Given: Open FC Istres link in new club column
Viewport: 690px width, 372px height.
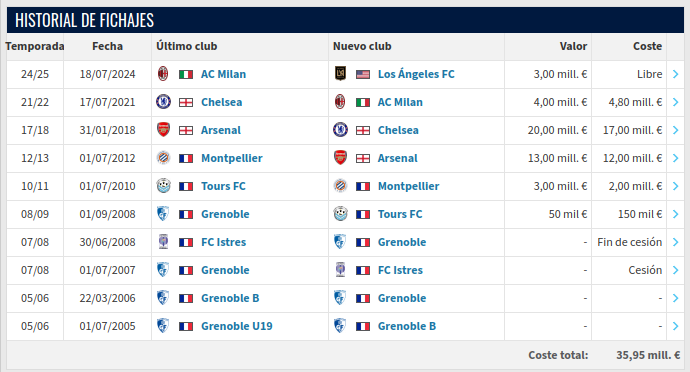Looking at the screenshot, I should pyautogui.click(x=400, y=270).
